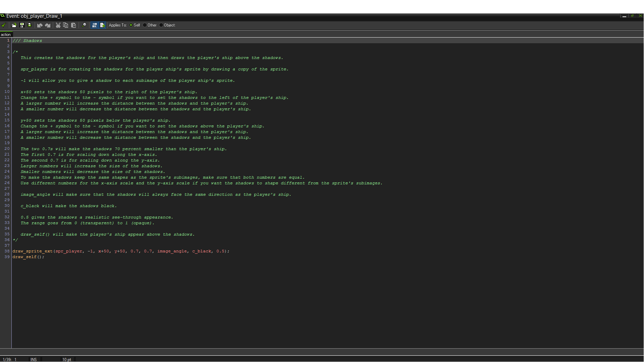Switch to the action tab

[x=6, y=35]
